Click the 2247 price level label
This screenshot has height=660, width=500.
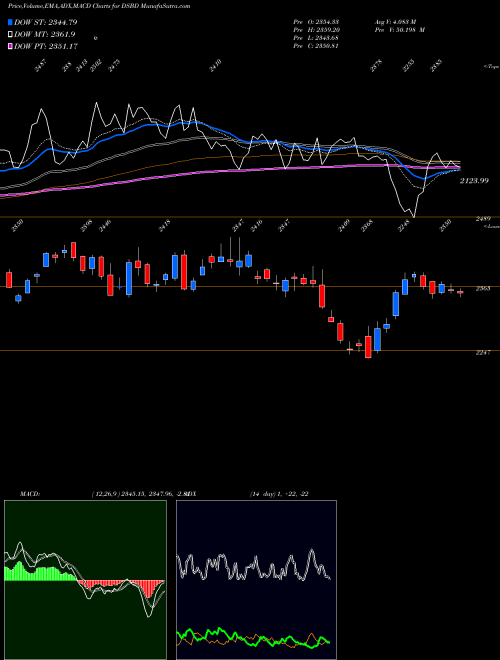[483, 353]
